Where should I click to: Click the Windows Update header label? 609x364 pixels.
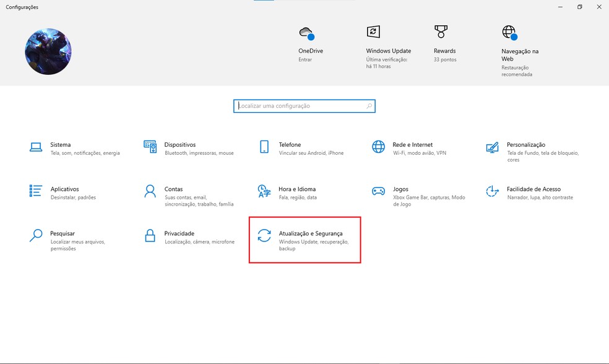pyautogui.click(x=389, y=51)
